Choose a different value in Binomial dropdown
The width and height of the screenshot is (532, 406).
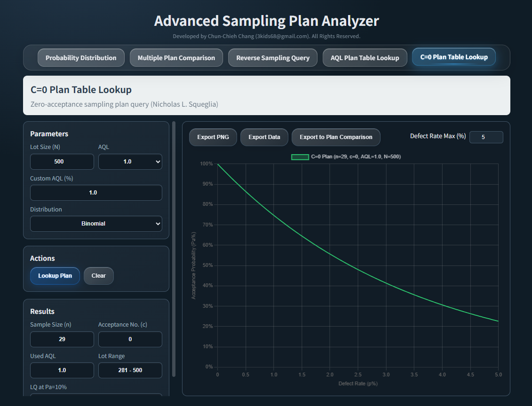pos(96,223)
